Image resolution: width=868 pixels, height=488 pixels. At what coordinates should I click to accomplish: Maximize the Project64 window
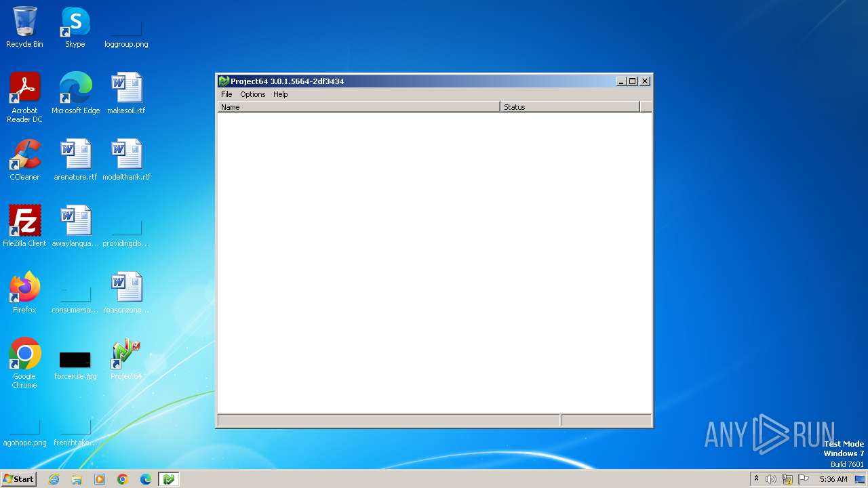tap(633, 81)
